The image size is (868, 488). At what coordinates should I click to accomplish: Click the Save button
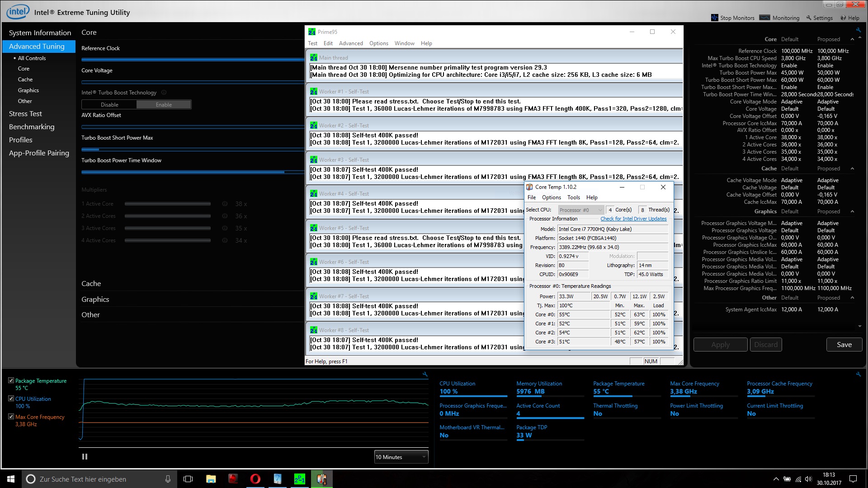[844, 345]
